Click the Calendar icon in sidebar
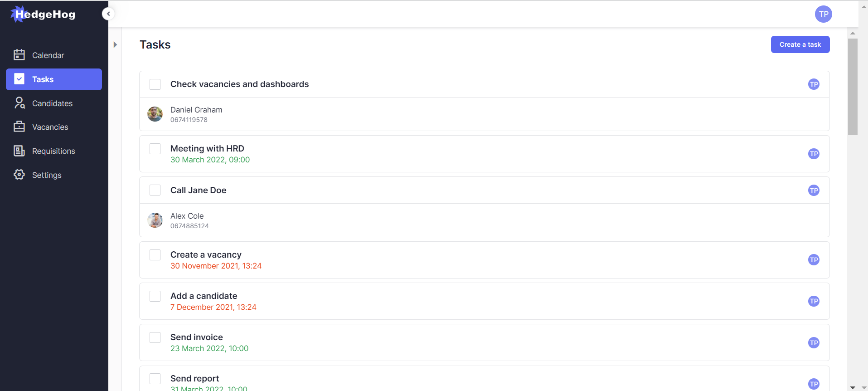Screen dimensions: 868x391 (19, 55)
